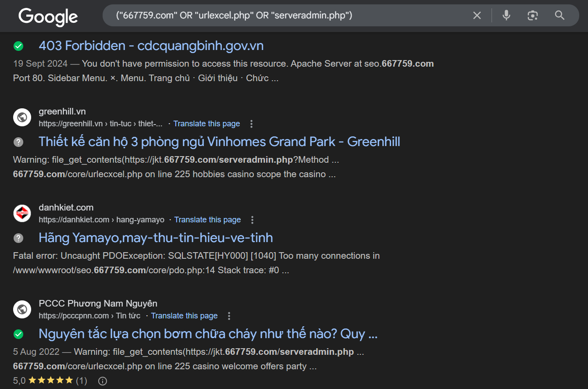Open Nguyên tắc lựa chọn bơm chữa cháy result
The image size is (588, 389).
[208, 334]
